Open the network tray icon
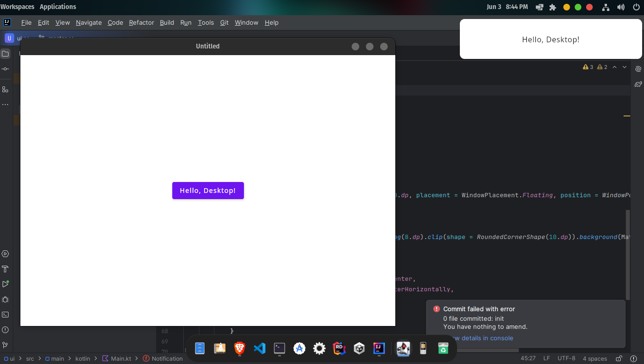 [606, 7]
